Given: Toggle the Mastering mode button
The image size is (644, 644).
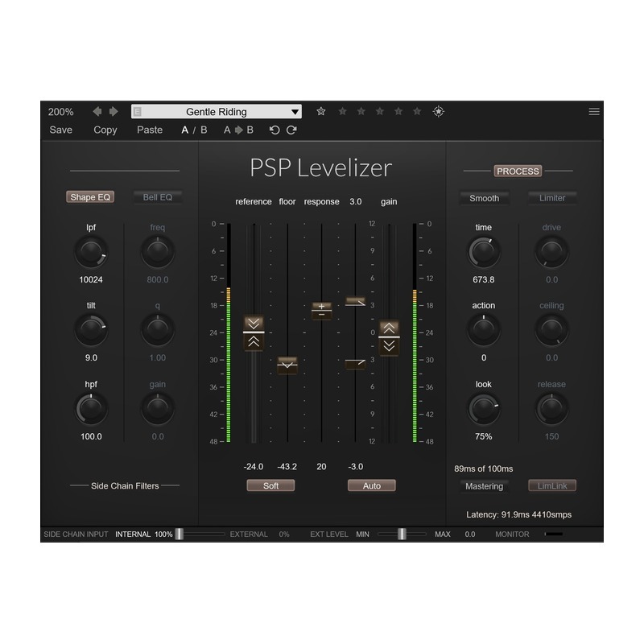Looking at the screenshot, I should pyautogui.click(x=485, y=486).
